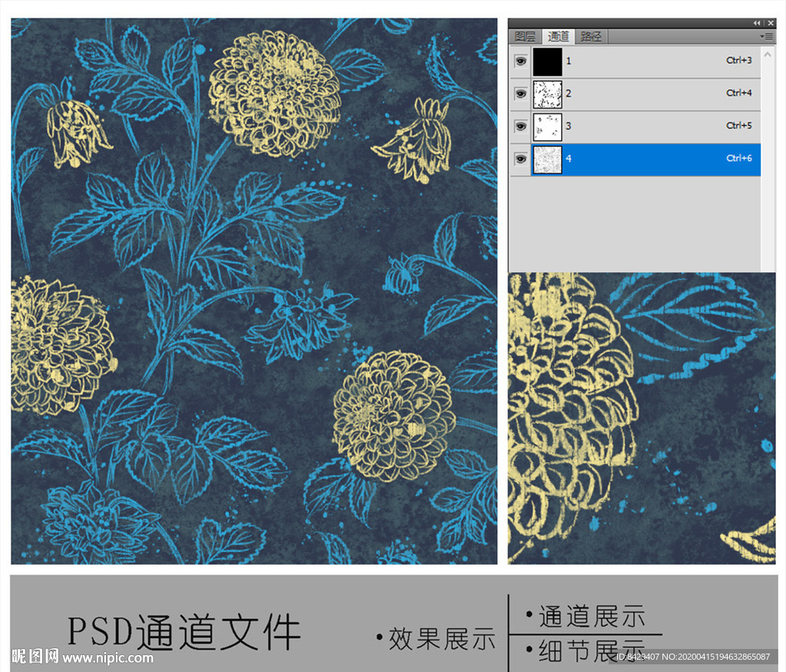Image resolution: width=786 pixels, height=672 pixels.
Task: Collapse panel with double-arrow icon
Action: (x=757, y=23)
